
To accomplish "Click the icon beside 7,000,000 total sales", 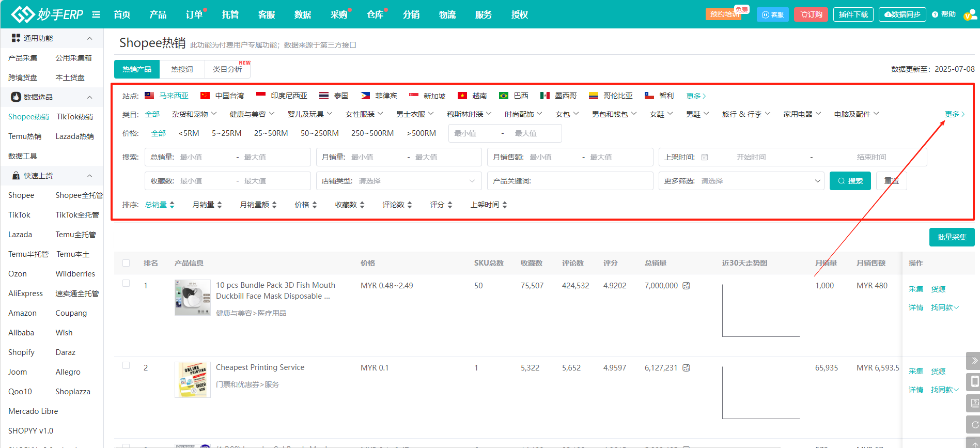I will click(x=687, y=286).
